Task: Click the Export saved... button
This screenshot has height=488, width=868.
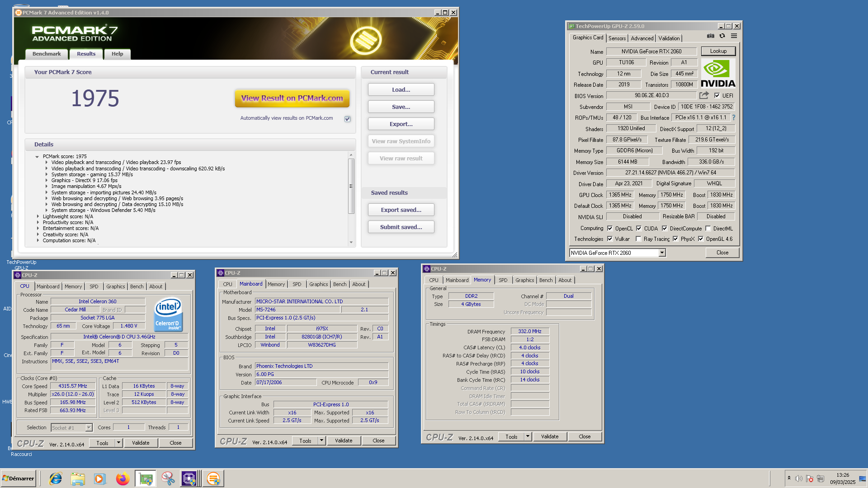Action: click(x=401, y=210)
